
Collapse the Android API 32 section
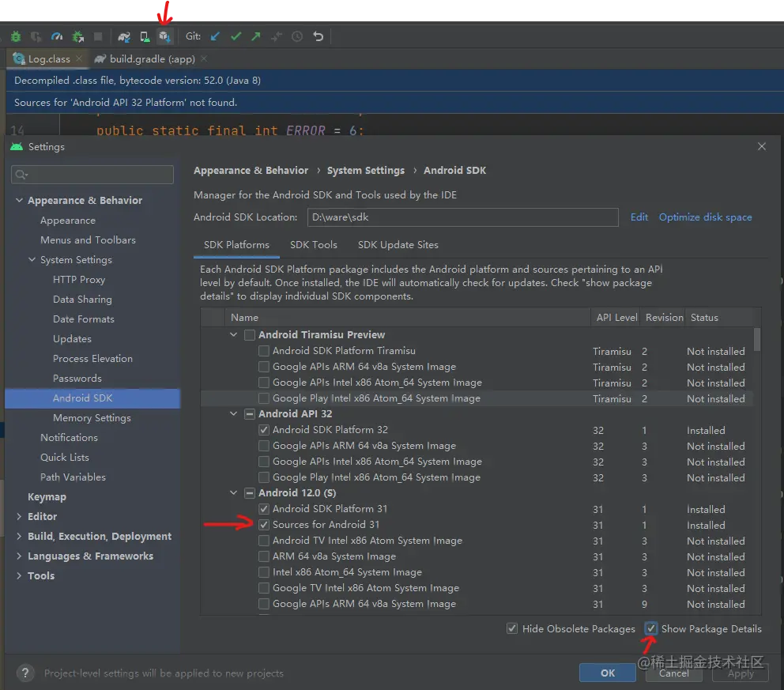coord(233,413)
